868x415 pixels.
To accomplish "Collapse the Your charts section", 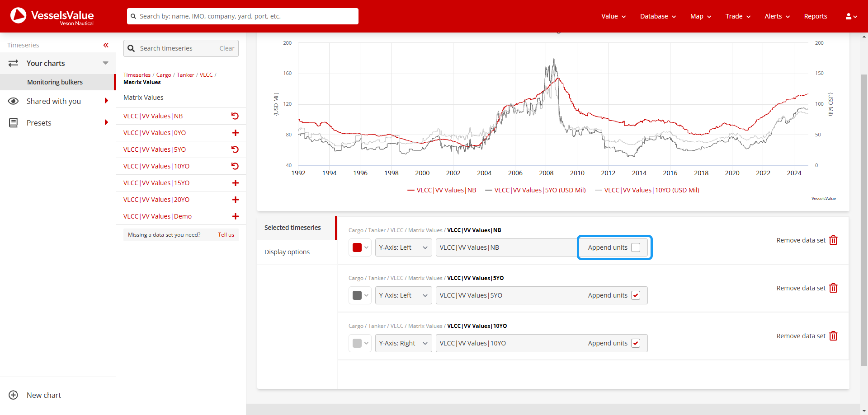I will [x=105, y=63].
